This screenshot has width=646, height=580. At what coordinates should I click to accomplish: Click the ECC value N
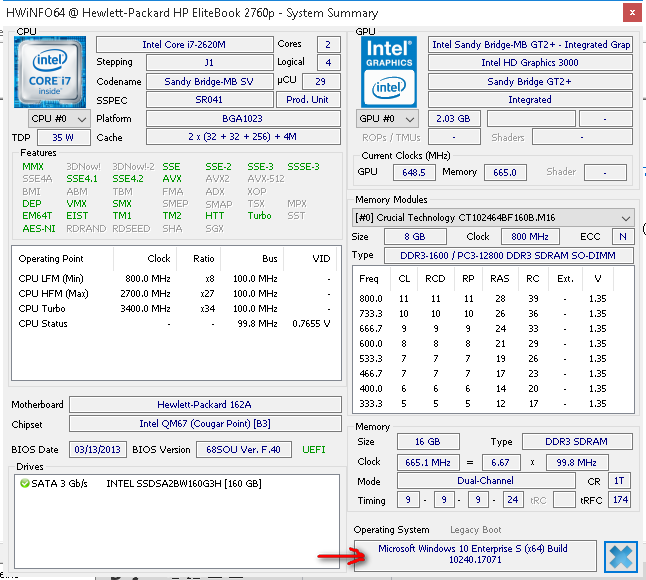(623, 236)
